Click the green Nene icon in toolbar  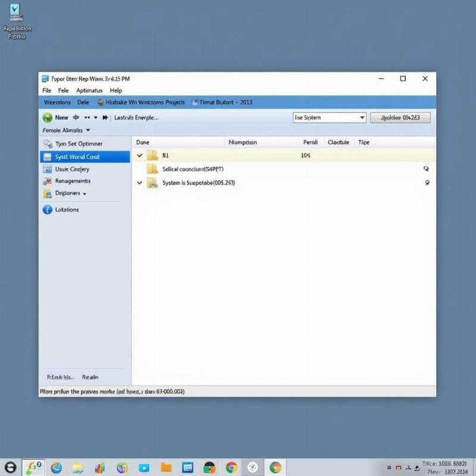pyautogui.click(x=48, y=118)
